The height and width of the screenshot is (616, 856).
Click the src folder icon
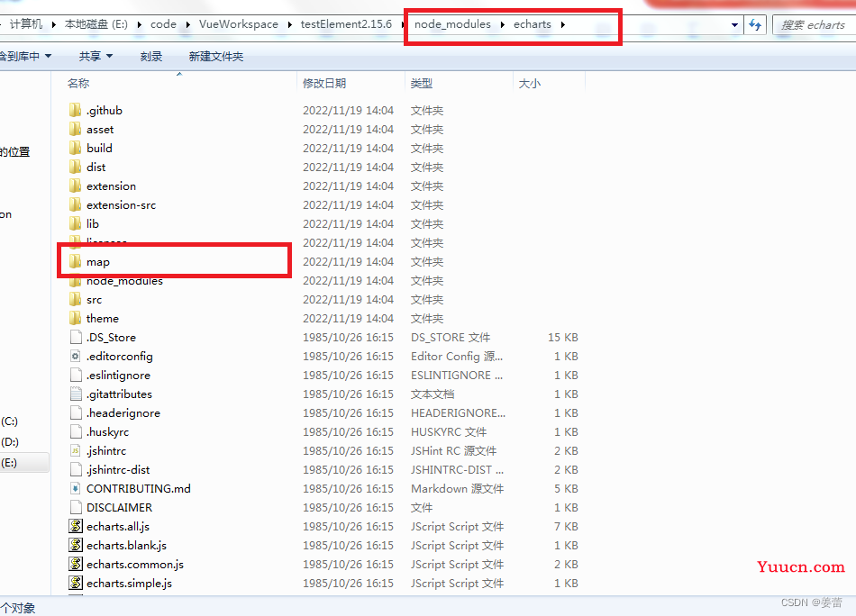click(x=76, y=300)
